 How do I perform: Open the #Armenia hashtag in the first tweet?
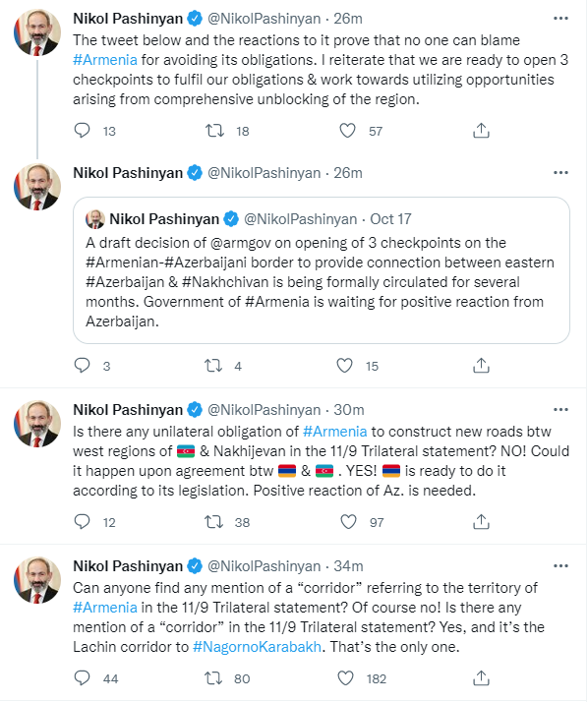coord(105,60)
